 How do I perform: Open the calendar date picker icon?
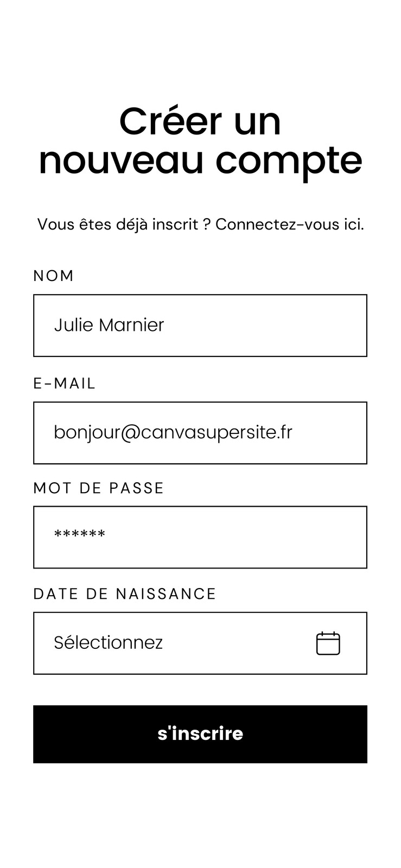pyautogui.click(x=328, y=643)
